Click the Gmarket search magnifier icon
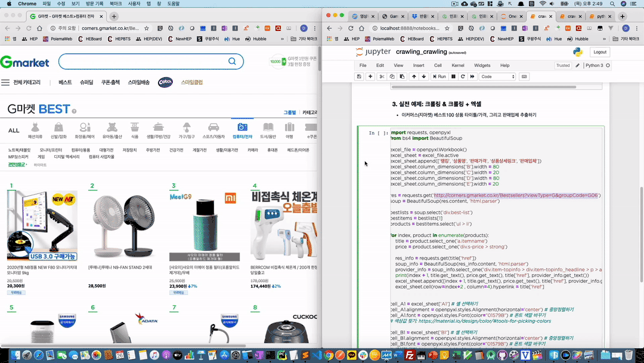 pyautogui.click(x=232, y=61)
